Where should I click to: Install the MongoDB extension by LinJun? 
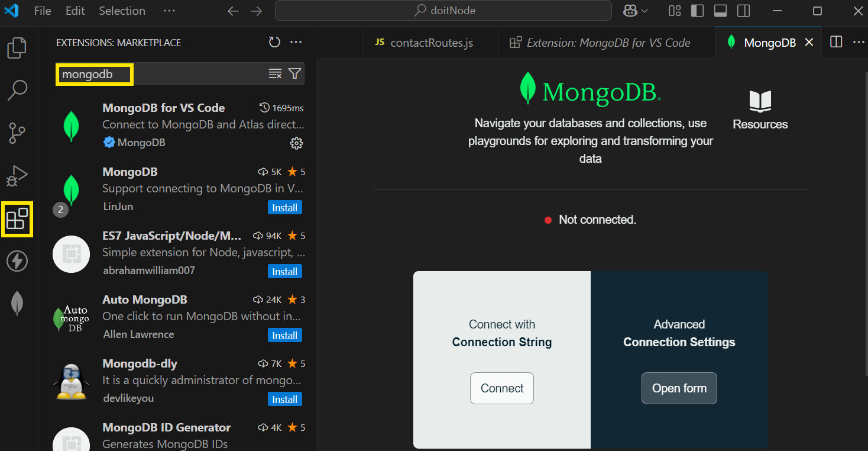(x=284, y=208)
